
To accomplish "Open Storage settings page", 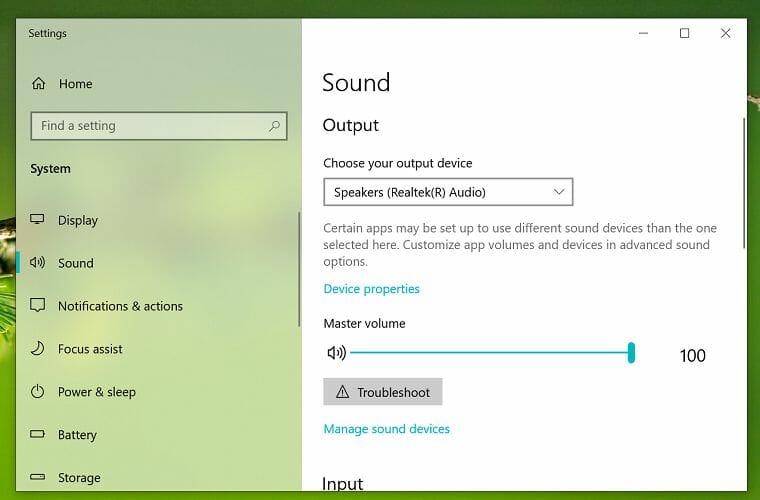I will pos(158,477).
